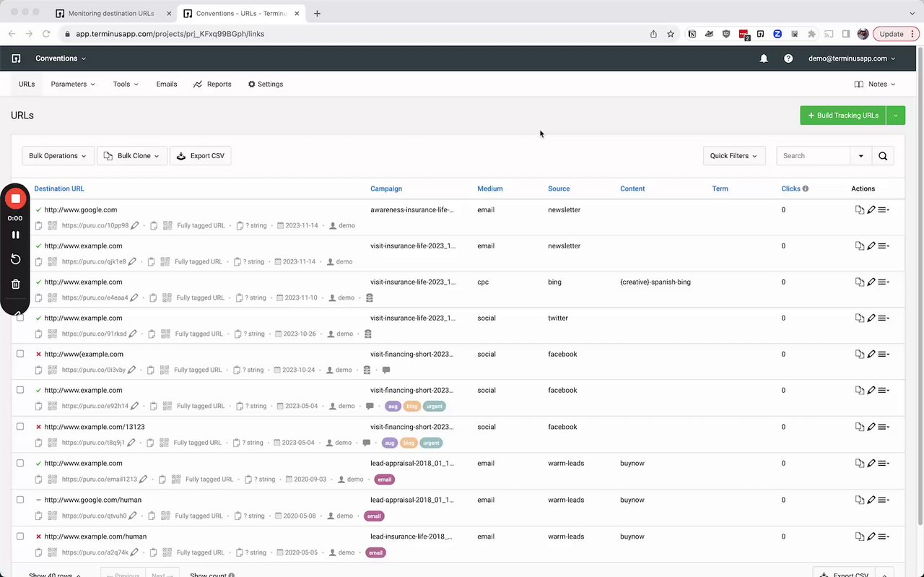This screenshot has height=577, width=924.
Task: Click into the Search input field
Action: (814, 156)
